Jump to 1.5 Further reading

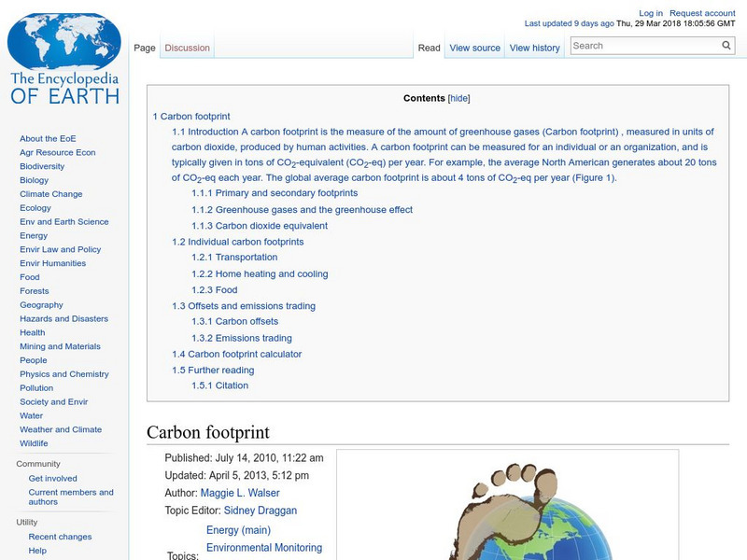tap(213, 371)
